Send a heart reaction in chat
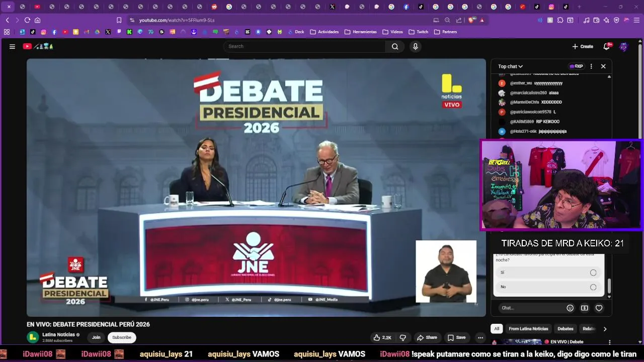644x362 pixels. [599, 308]
